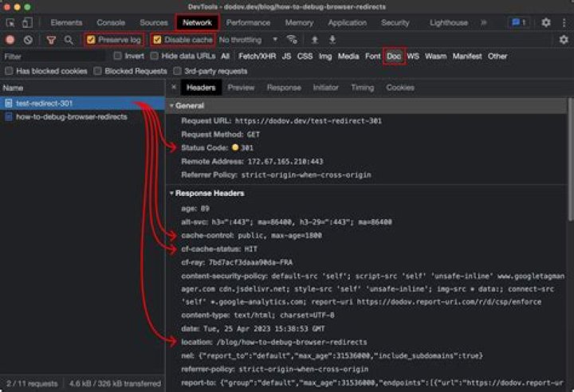Click the Filter text input field
This screenshot has width=574, height=392.
pyautogui.click(x=54, y=57)
